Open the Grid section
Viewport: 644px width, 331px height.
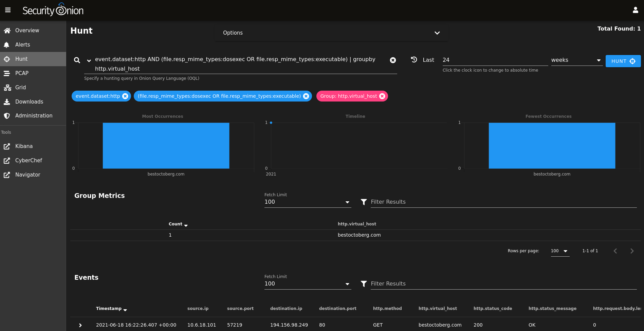(x=33, y=88)
